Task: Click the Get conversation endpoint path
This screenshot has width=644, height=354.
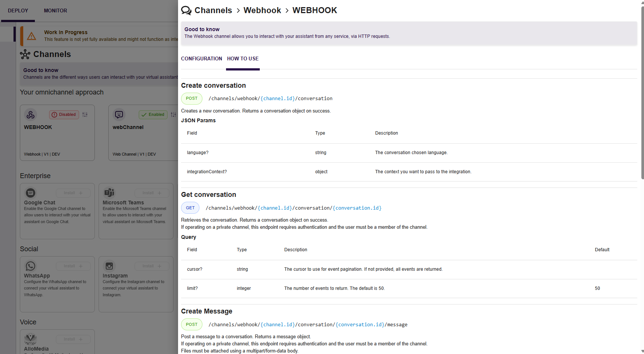Action: (x=294, y=208)
